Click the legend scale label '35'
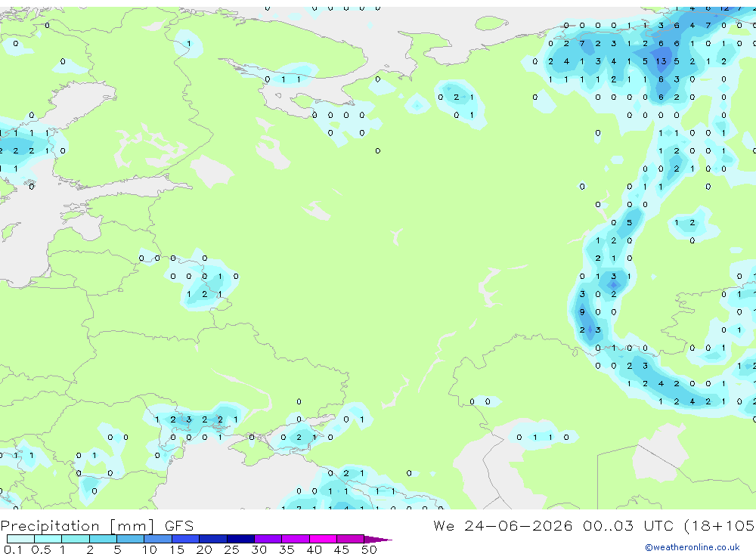 click(287, 549)
